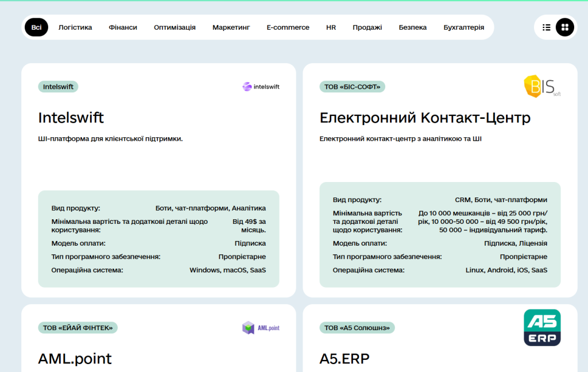Toggle the list/grid view switcher
This screenshot has width=588, height=372.
pyautogui.click(x=555, y=27)
